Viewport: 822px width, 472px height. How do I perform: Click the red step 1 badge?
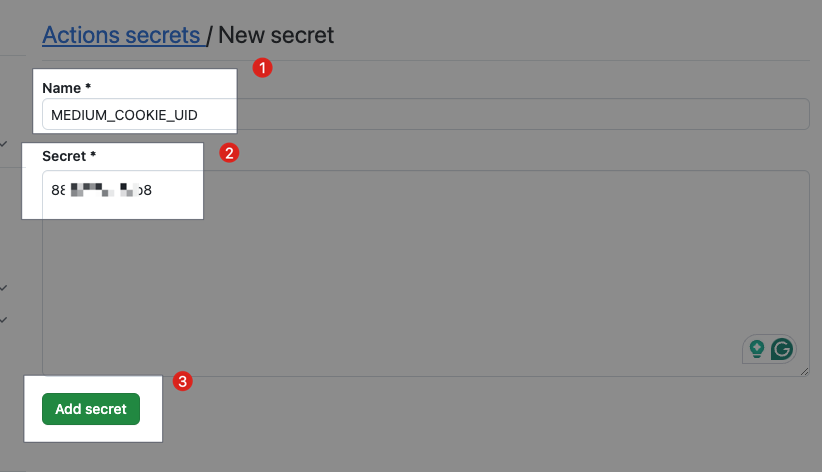262,69
